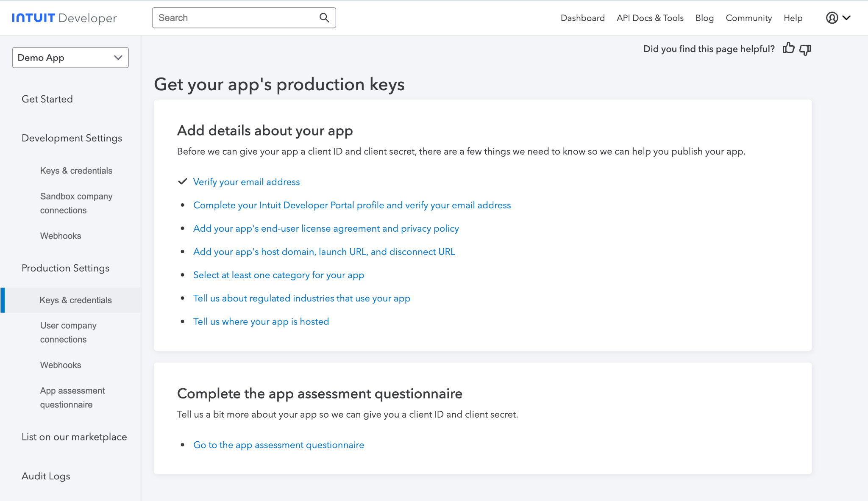This screenshot has height=501, width=868.
Task: Open the Demo App selector dropdown
Action: [70, 58]
